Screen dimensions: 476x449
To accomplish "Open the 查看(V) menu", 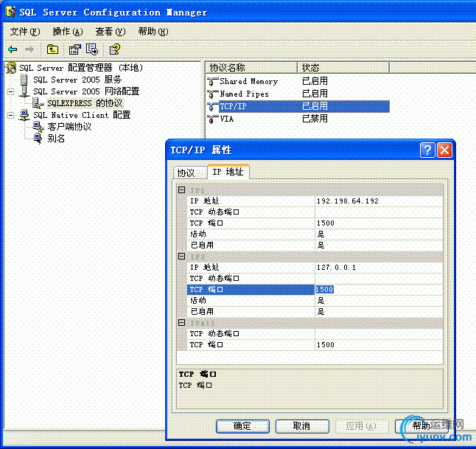I will pos(111,31).
